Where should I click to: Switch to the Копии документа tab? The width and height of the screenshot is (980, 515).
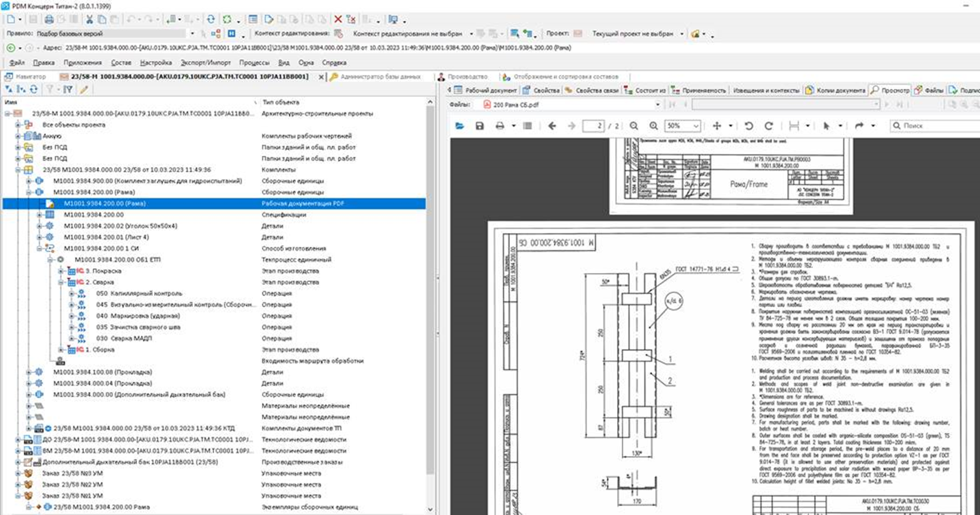click(835, 90)
